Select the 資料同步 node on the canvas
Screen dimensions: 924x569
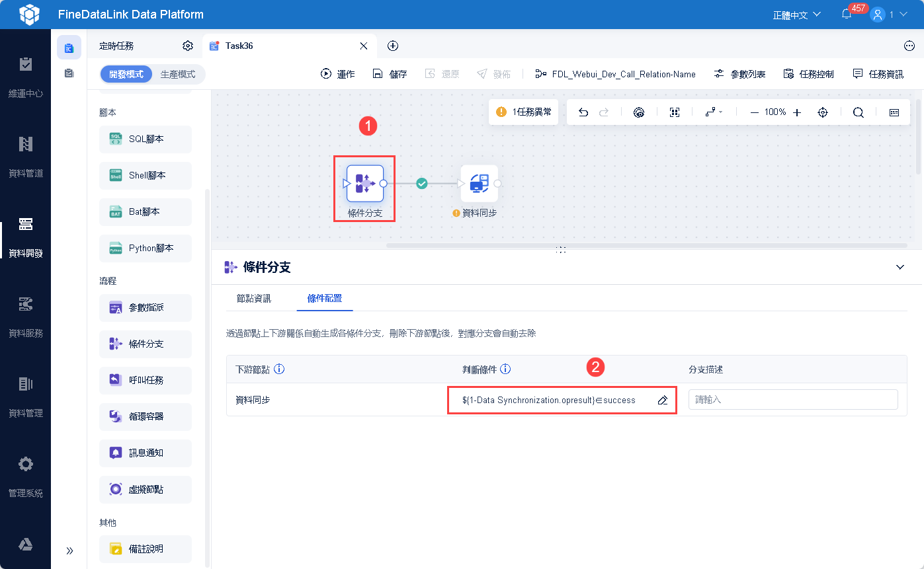click(480, 184)
